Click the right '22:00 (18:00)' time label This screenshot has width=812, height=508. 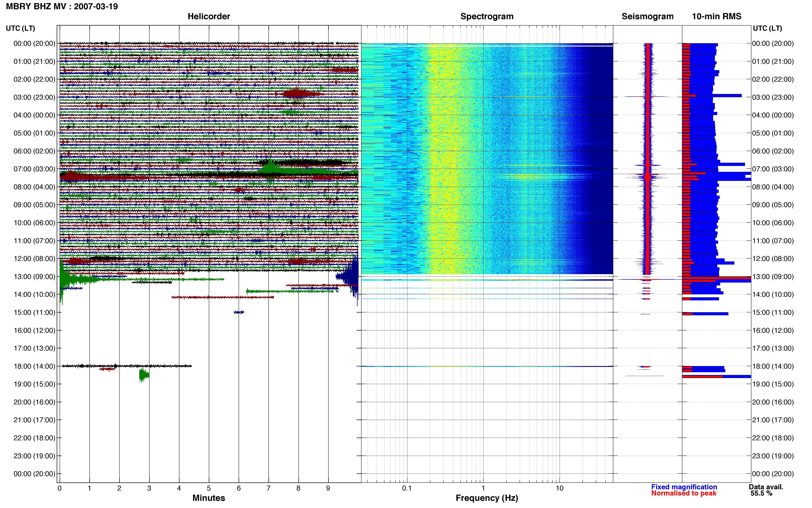point(773,438)
